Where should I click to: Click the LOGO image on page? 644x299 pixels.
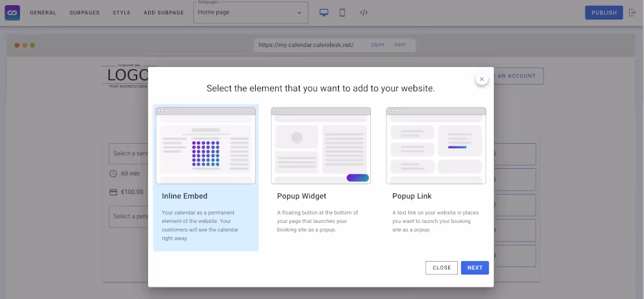tap(126, 76)
